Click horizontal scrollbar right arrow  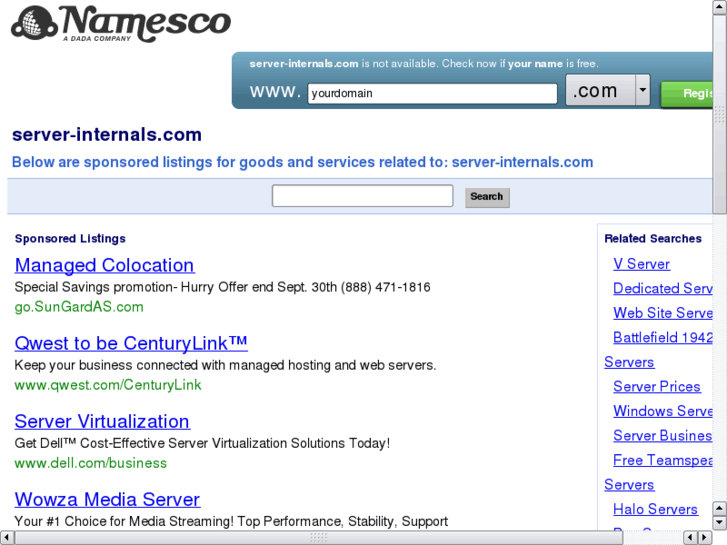[x=705, y=537]
